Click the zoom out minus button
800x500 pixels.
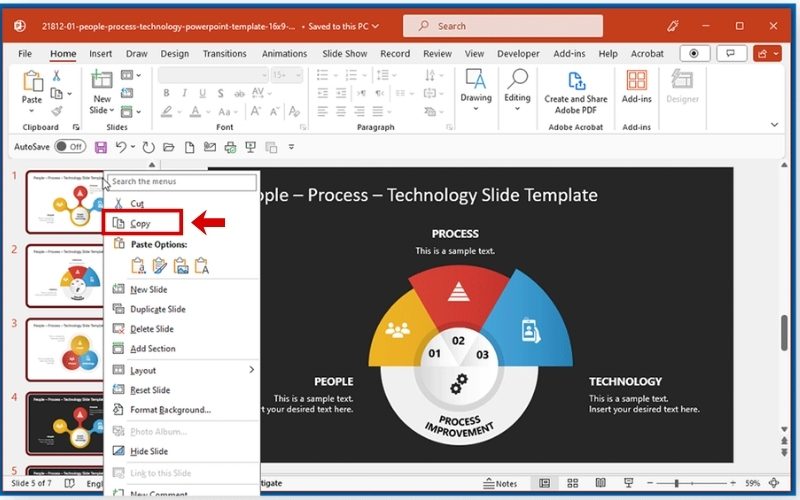tap(650, 483)
